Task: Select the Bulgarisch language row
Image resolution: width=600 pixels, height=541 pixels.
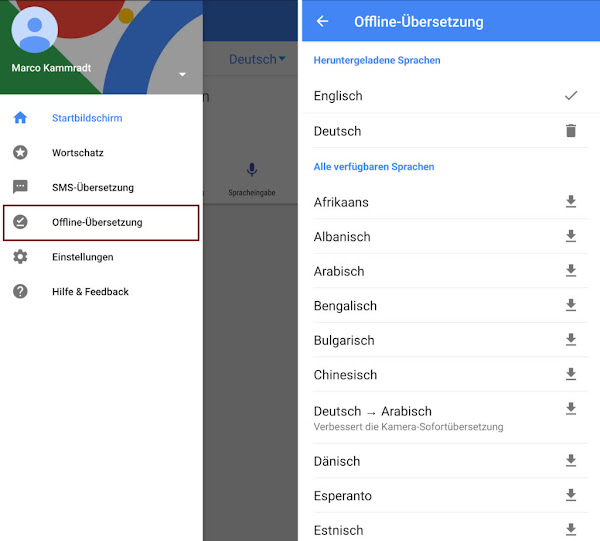Action: point(451,340)
